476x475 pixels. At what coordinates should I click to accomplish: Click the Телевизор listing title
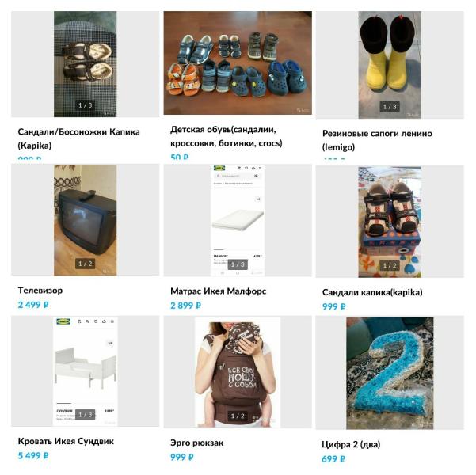click(x=40, y=291)
